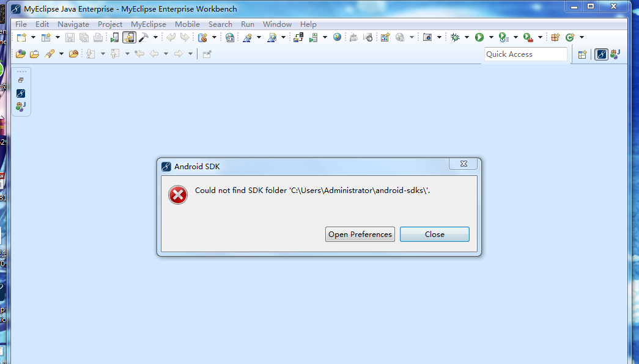
Task: Click the Save disk icon
Action: (x=70, y=37)
